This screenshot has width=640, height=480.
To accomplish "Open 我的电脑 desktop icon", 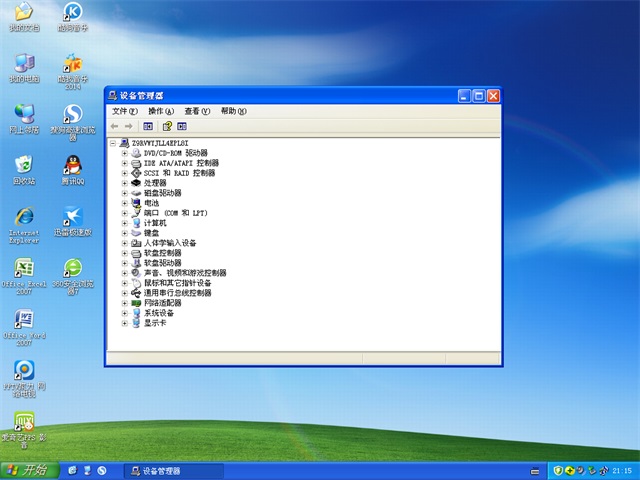I will (23, 62).
